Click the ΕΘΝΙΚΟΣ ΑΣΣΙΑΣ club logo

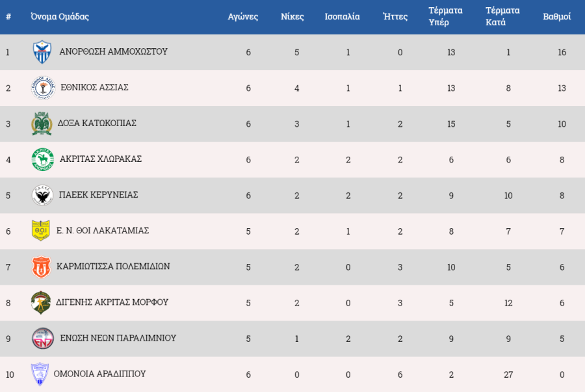coord(44,88)
